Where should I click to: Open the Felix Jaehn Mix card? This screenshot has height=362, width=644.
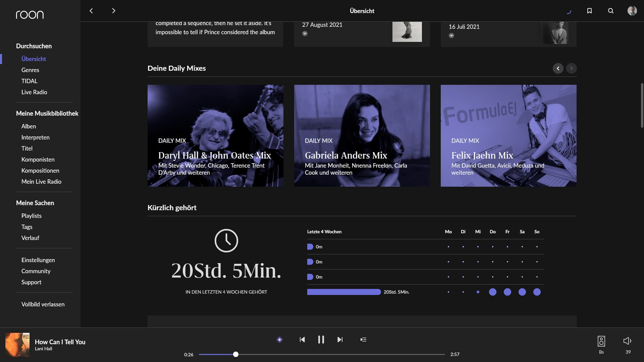point(508,136)
